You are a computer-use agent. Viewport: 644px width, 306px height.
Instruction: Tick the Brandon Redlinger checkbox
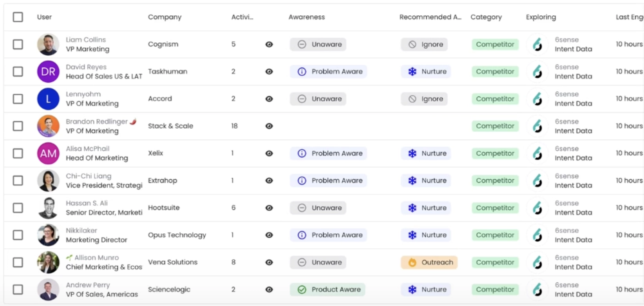pyautogui.click(x=18, y=126)
